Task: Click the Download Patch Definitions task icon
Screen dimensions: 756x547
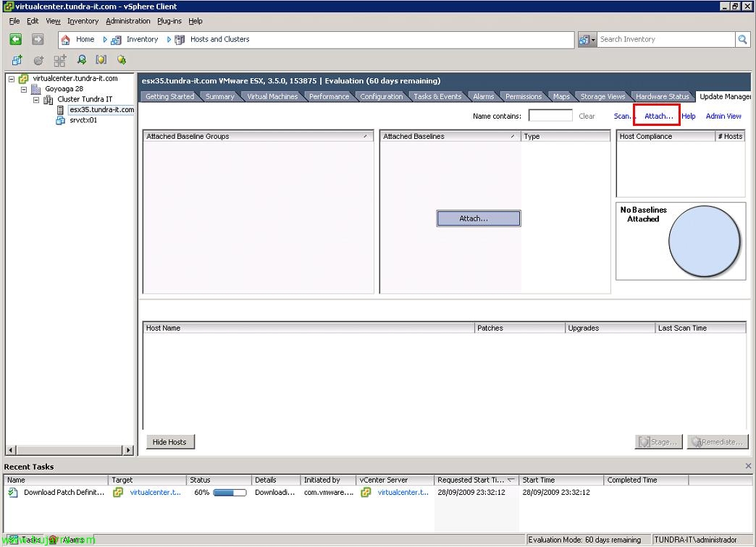Action: [x=13, y=493]
